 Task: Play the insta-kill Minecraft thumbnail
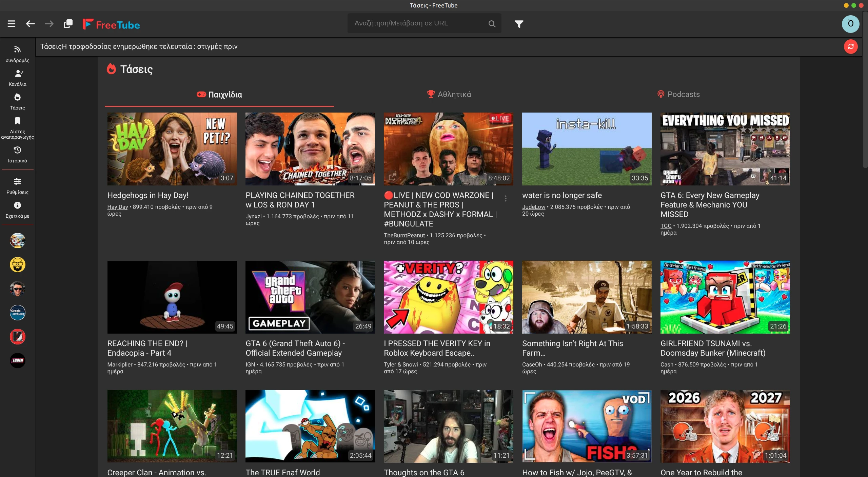pyautogui.click(x=587, y=149)
